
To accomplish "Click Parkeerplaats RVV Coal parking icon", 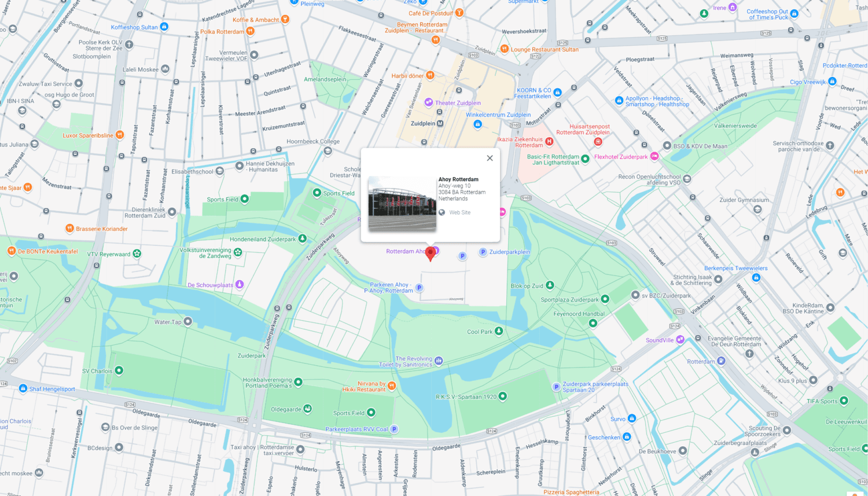I will [x=394, y=429].
